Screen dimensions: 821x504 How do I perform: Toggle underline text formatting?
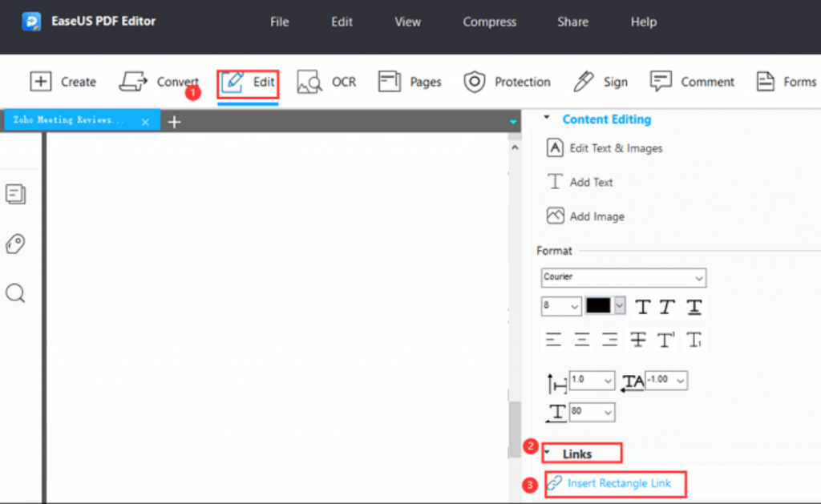693,306
